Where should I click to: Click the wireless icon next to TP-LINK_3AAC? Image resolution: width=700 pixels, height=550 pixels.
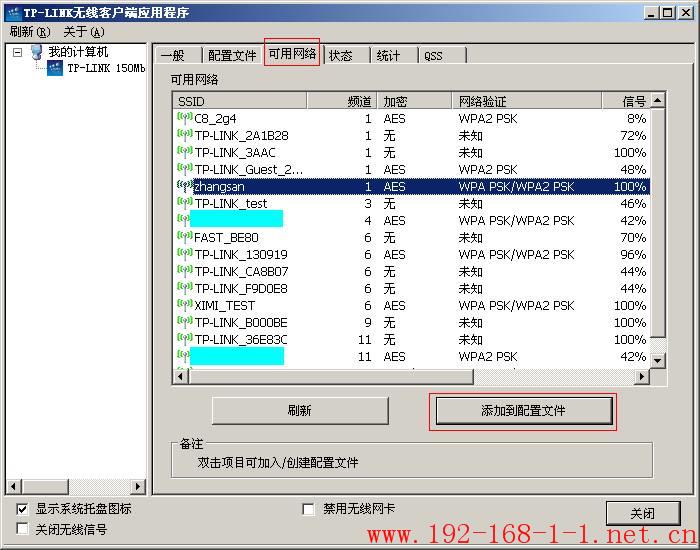185,152
